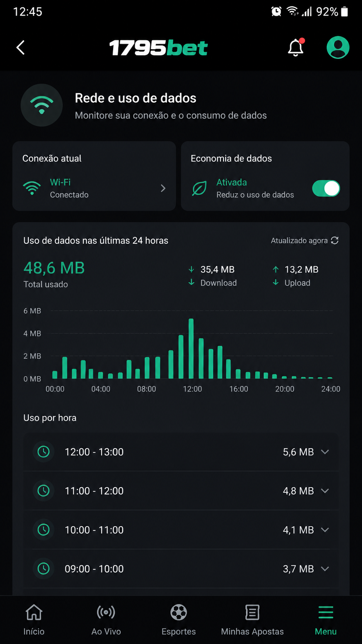Tap the clock icon for 12:00 - 13:00
The height and width of the screenshot is (644, 362).
pyautogui.click(x=43, y=451)
